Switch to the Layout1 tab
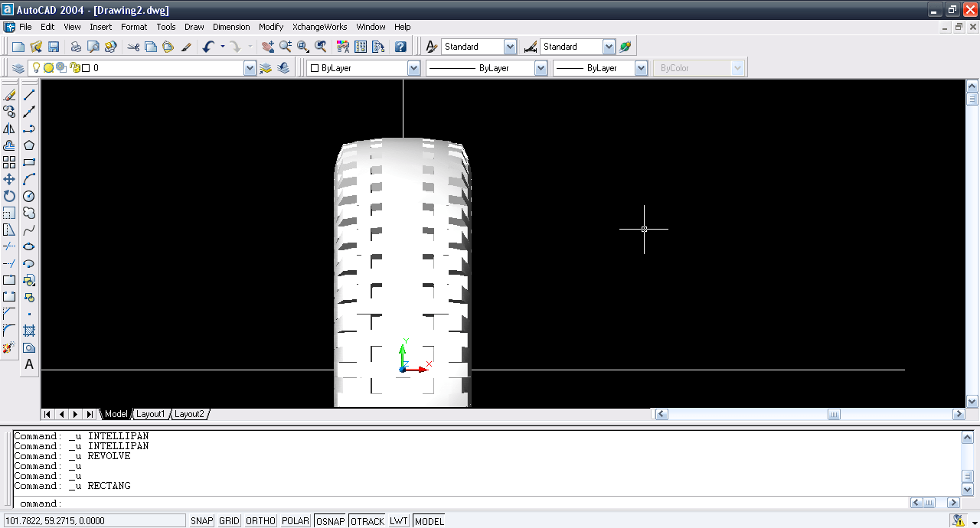Image resolution: width=980 pixels, height=528 pixels. [x=151, y=414]
